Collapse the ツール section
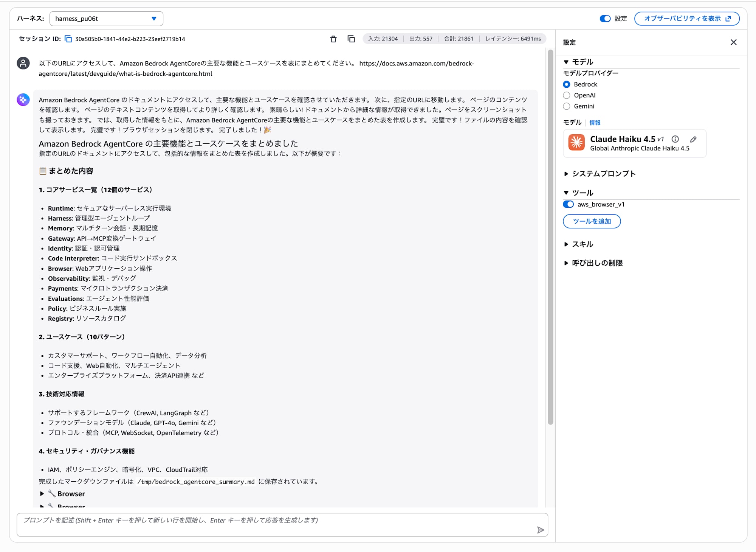Screen dimensions: 756x552 (578, 193)
